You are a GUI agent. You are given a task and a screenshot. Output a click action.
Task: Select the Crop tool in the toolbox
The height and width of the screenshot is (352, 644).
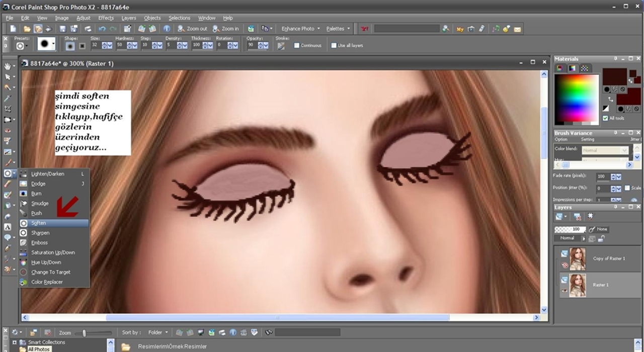(8, 109)
